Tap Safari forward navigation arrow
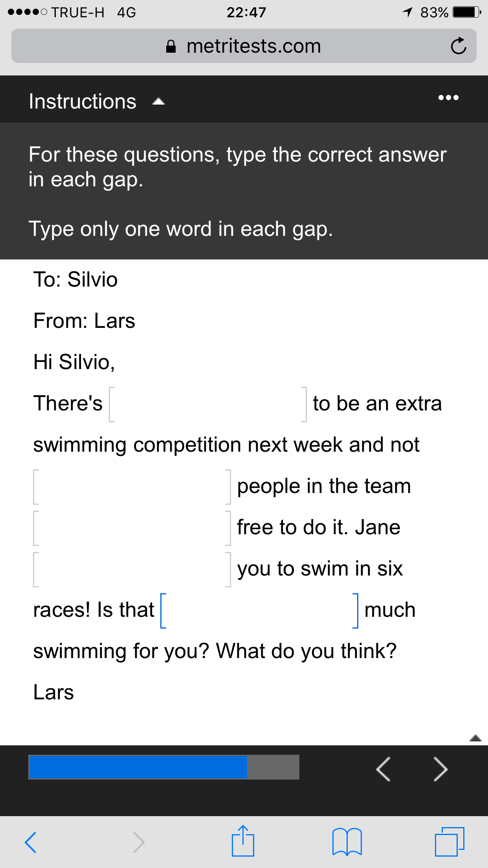This screenshot has width=488, height=868. pyautogui.click(x=139, y=842)
